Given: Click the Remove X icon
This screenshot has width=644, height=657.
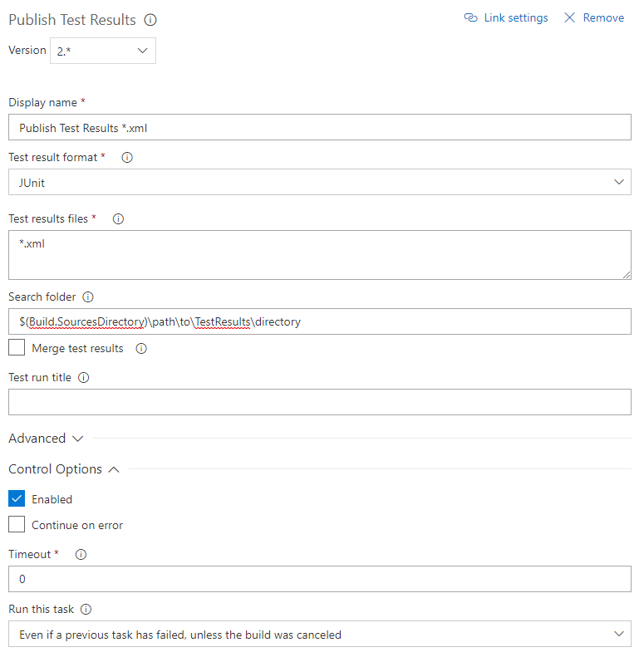Looking at the screenshot, I should 569,17.
